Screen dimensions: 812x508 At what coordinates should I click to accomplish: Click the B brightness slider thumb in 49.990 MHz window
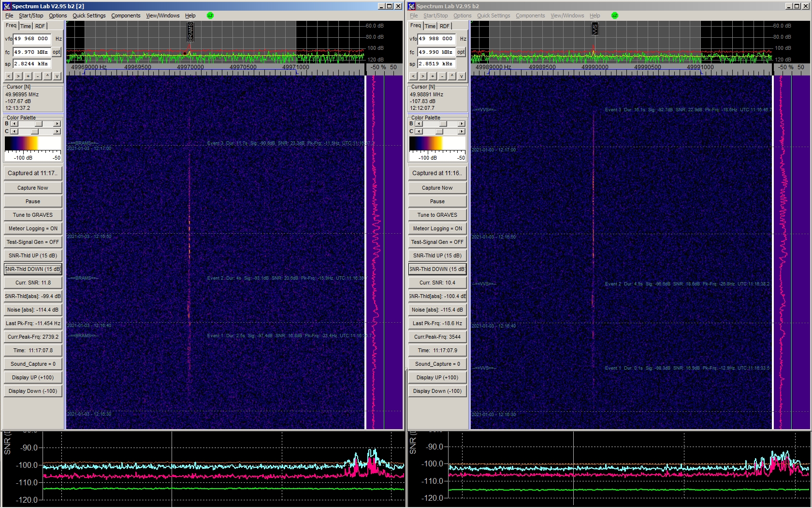coord(443,124)
